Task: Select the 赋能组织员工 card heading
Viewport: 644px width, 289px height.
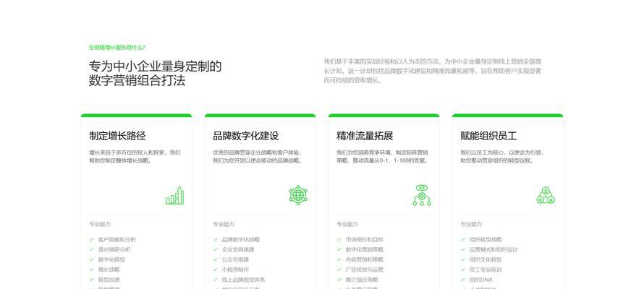Action: tap(488, 136)
